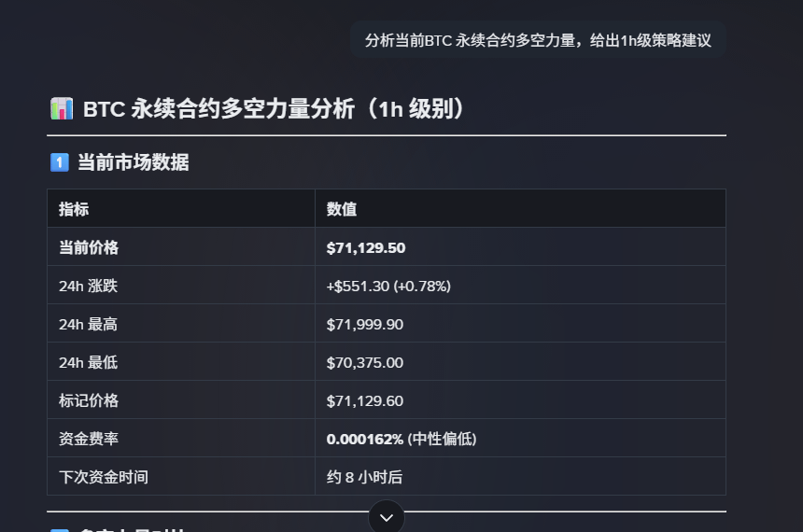Click the 数值 column header
Viewport: 803px width, 532px height.
342,209
